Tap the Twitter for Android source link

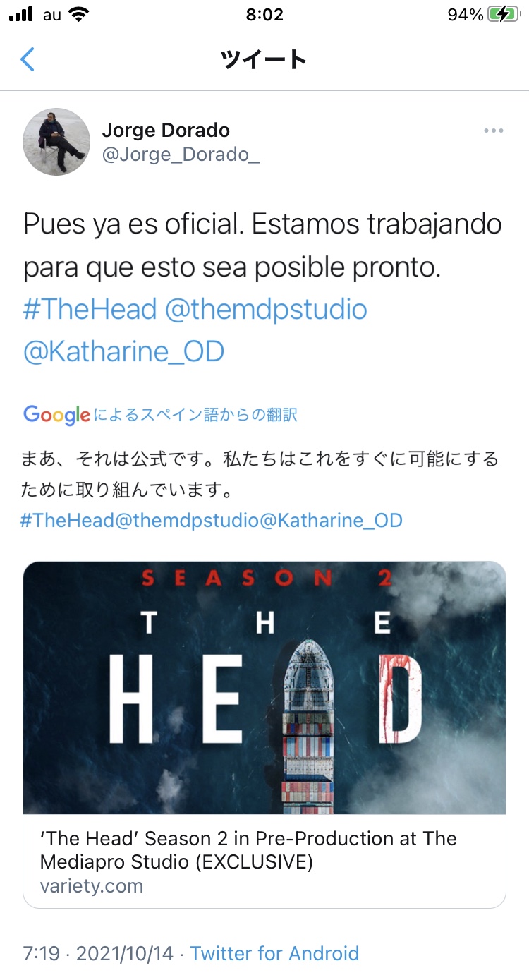tap(274, 953)
